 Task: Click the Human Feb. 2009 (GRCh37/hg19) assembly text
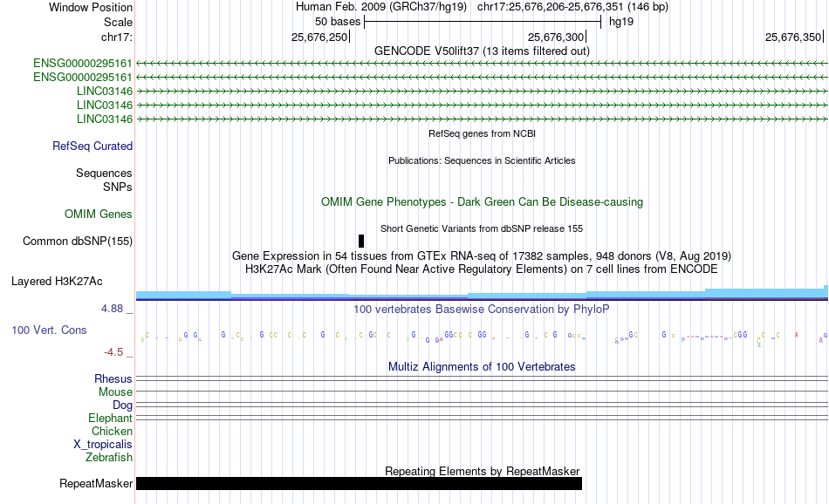381,7
